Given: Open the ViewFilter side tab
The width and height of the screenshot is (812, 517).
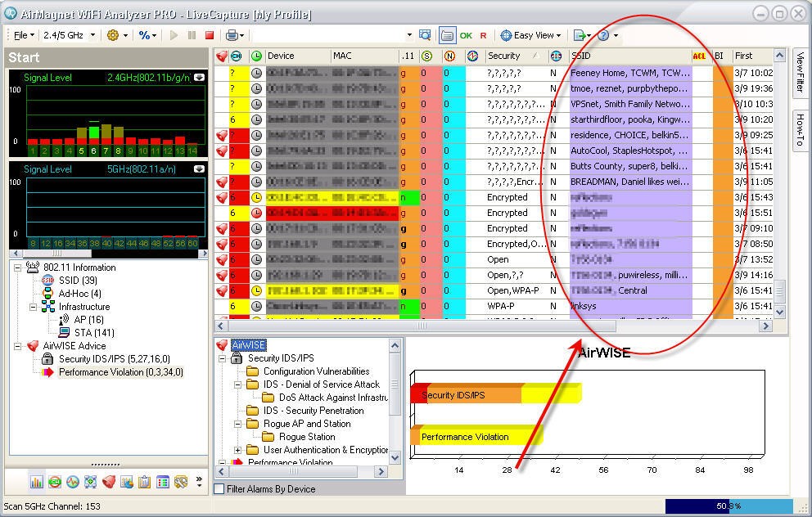Looking at the screenshot, I should pos(800,72).
